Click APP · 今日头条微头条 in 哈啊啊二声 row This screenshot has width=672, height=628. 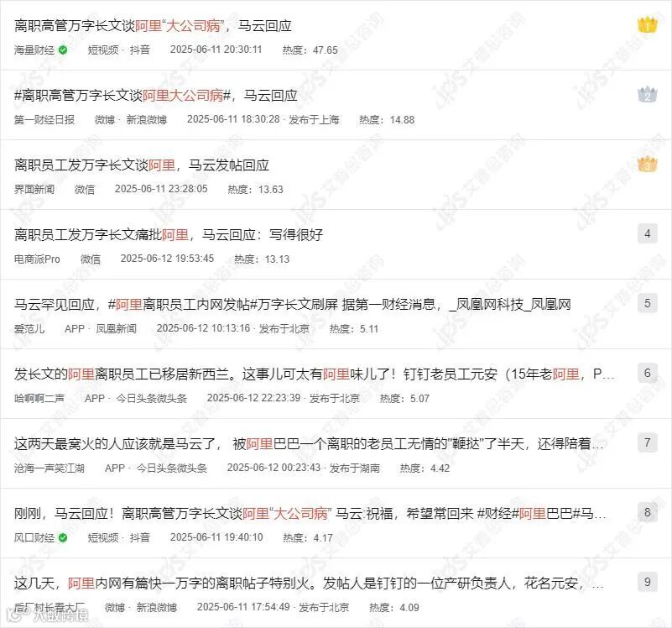pyautogui.click(x=136, y=398)
